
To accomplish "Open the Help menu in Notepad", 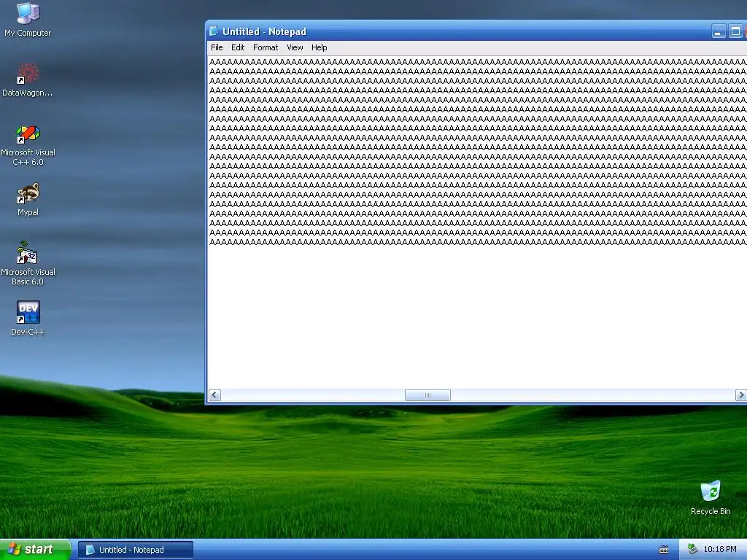I will (x=320, y=47).
